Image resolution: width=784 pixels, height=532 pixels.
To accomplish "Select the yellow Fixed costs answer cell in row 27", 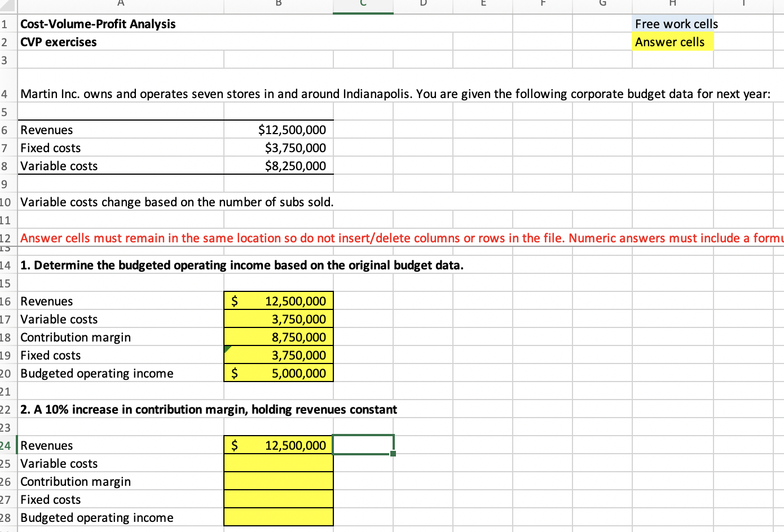I will [x=278, y=499].
